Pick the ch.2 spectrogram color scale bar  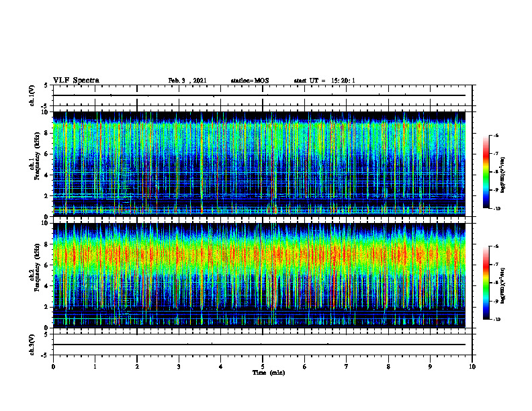pos(486,283)
